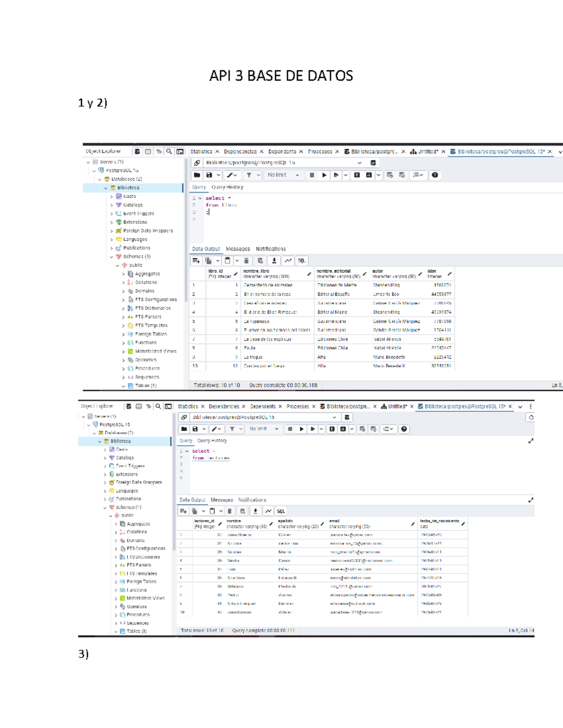Click Help question mark icon in bottom screenshot
Screen dimensions: 563x728
pyautogui.click(x=404, y=429)
